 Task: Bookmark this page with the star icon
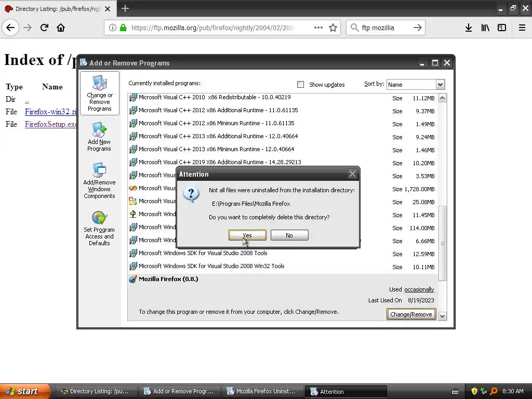click(x=333, y=28)
